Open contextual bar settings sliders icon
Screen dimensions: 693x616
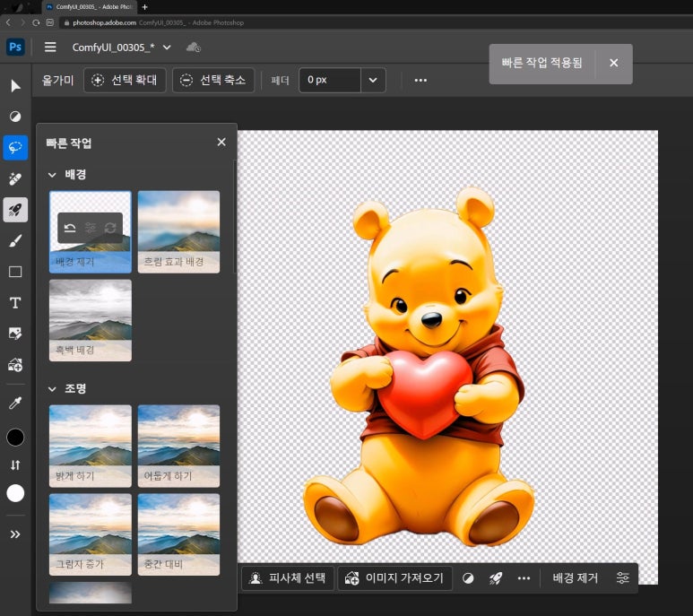tap(623, 577)
